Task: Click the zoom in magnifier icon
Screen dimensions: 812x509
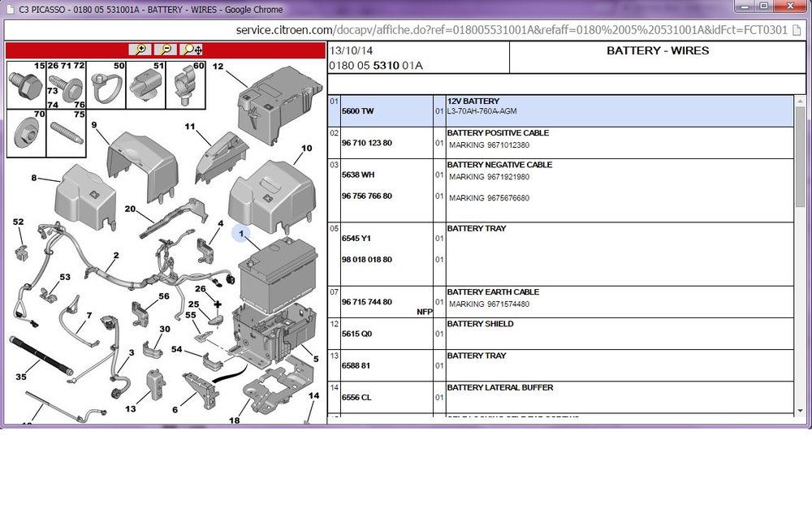Action: (140, 50)
